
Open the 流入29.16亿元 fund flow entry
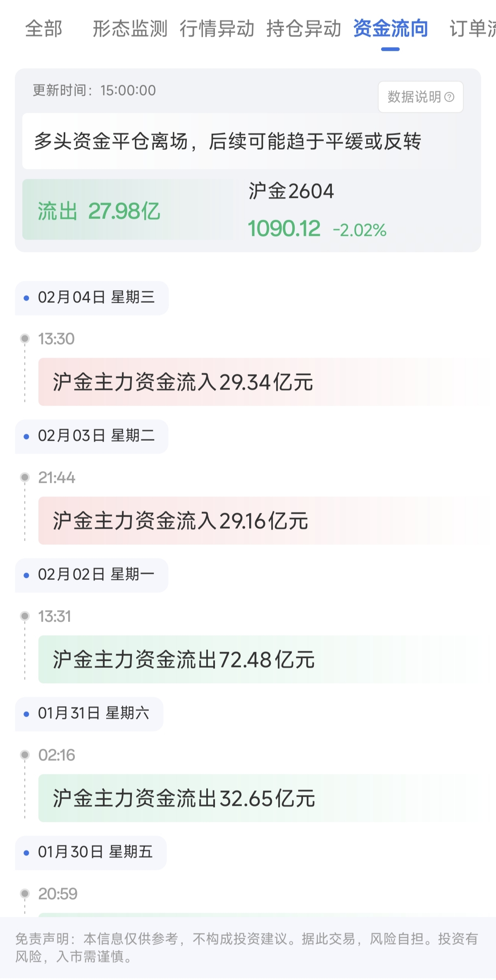point(181,521)
